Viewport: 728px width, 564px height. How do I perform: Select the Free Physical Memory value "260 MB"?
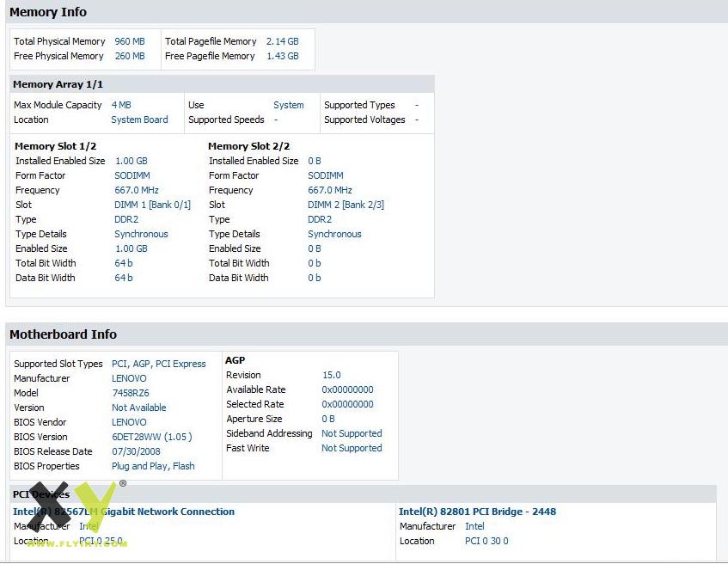pyautogui.click(x=130, y=56)
